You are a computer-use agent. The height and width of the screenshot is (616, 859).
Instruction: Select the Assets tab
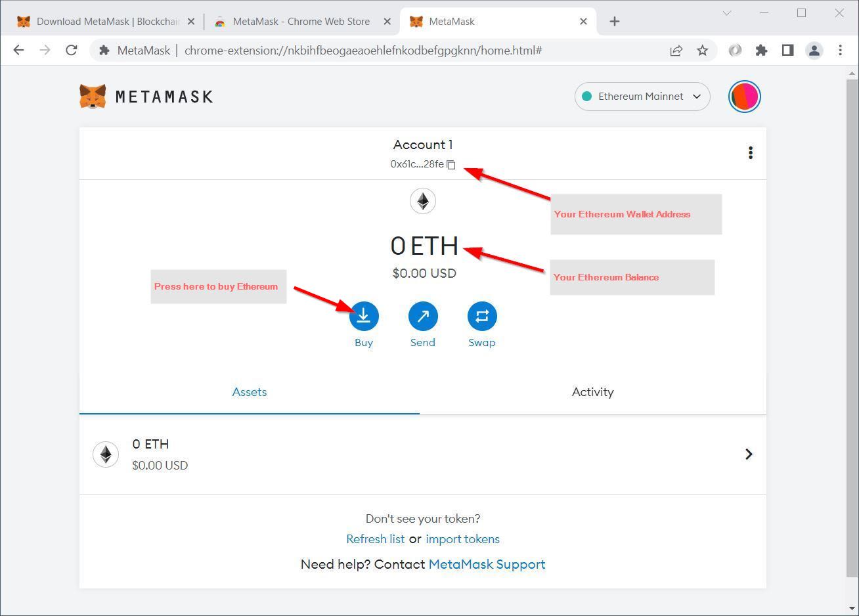tap(250, 392)
